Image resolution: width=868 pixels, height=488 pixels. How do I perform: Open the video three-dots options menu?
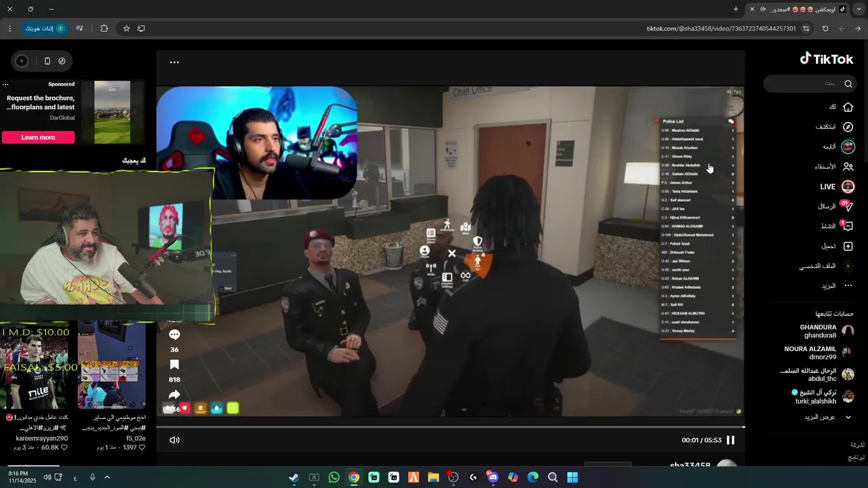point(174,62)
